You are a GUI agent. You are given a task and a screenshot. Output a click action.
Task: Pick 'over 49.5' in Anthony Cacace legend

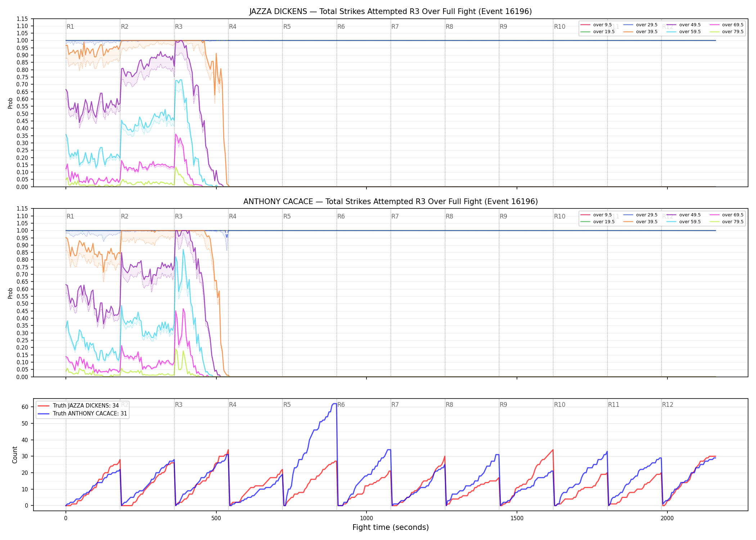(x=690, y=215)
